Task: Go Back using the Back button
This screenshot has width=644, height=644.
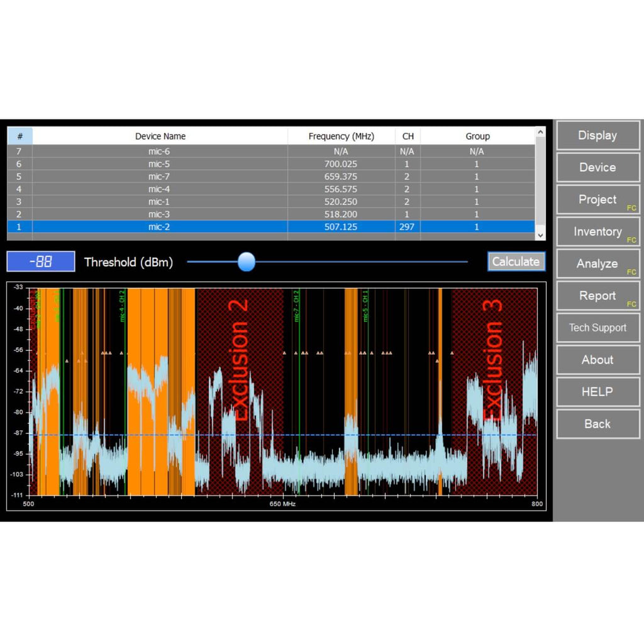Action: [x=597, y=424]
